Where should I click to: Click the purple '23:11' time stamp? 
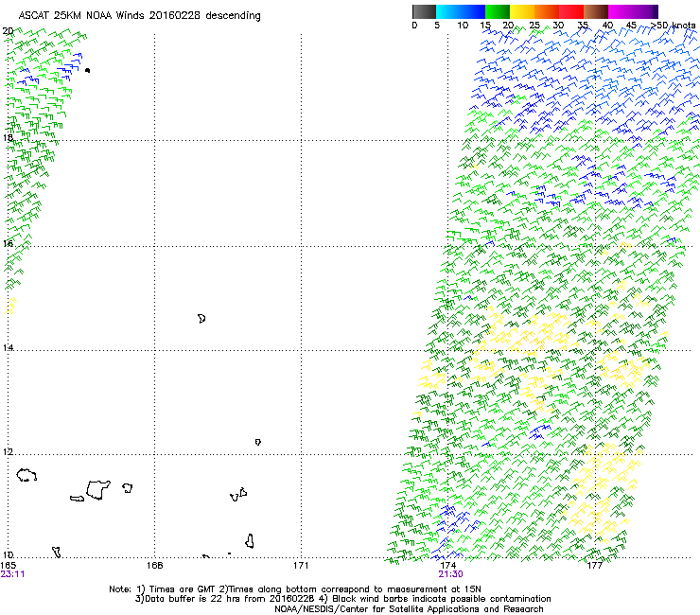pos(12,574)
